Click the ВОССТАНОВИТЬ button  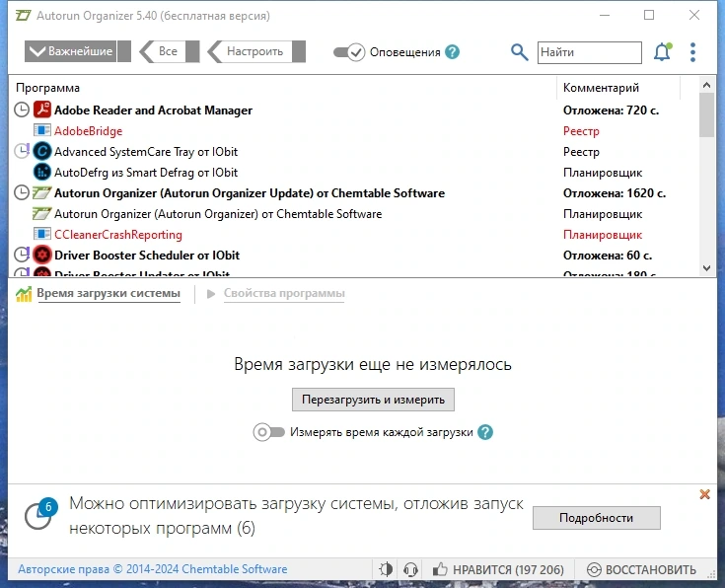point(641,569)
